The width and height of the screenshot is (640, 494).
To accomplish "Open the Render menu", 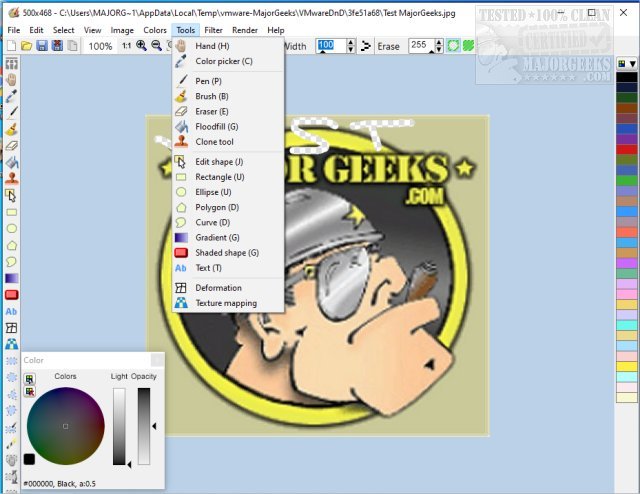I will [244, 30].
